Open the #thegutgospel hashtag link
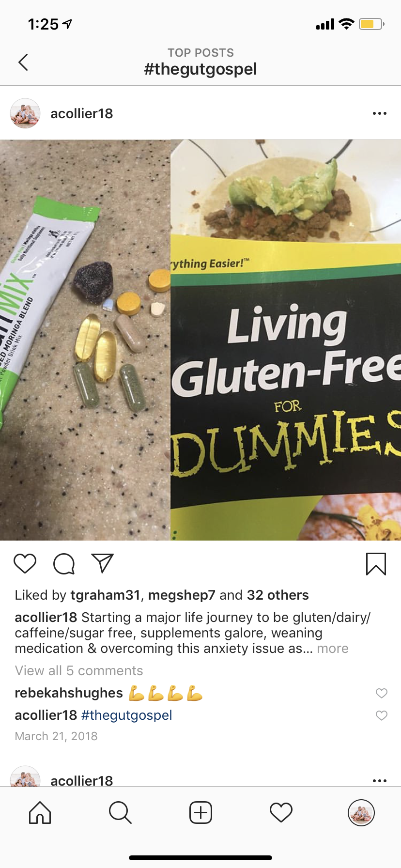Image resolution: width=401 pixels, height=868 pixels. [x=127, y=715]
